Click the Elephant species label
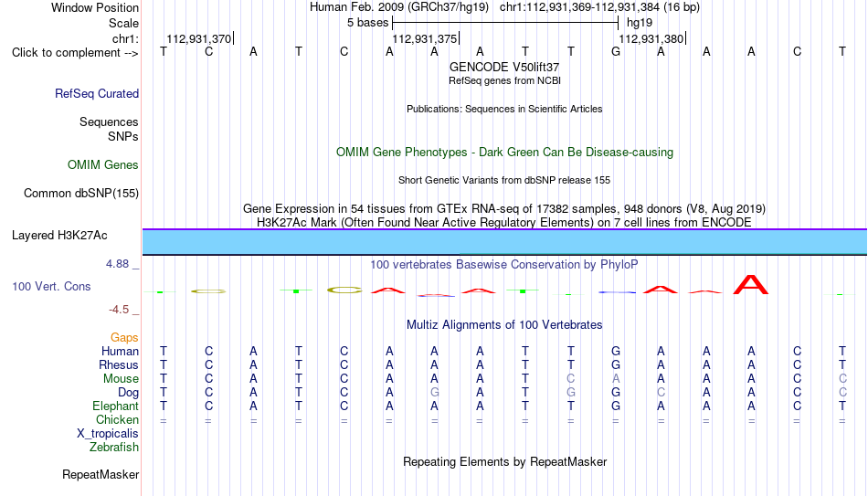Screen dimensions: 868x496 click(x=116, y=406)
